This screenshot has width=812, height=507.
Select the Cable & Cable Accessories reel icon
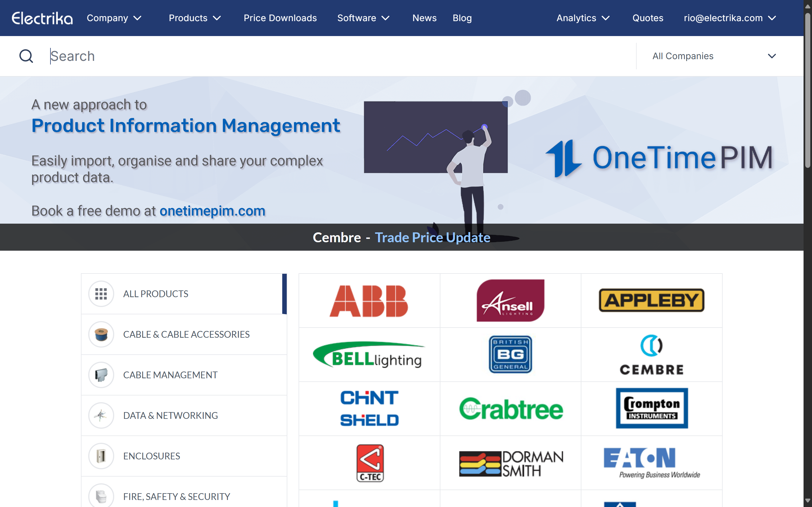pyautogui.click(x=101, y=334)
